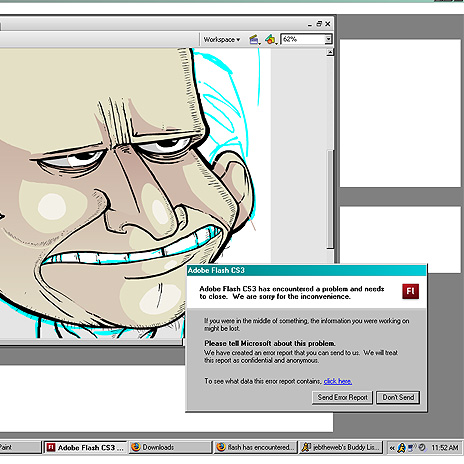Viewport: 464px width, 464px height.
Task: Click the Don't Send button
Action: tap(398, 397)
